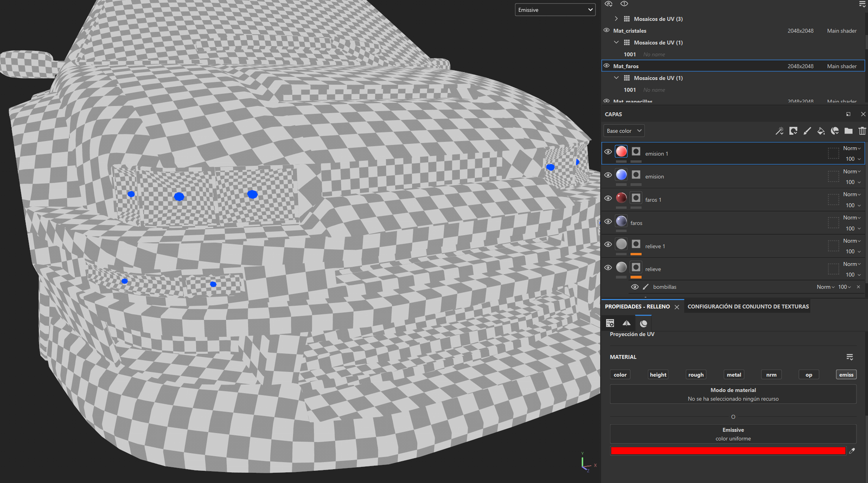Select the Propiedades - Relleno tab
This screenshot has width=868, height=483.
(637, 306)
